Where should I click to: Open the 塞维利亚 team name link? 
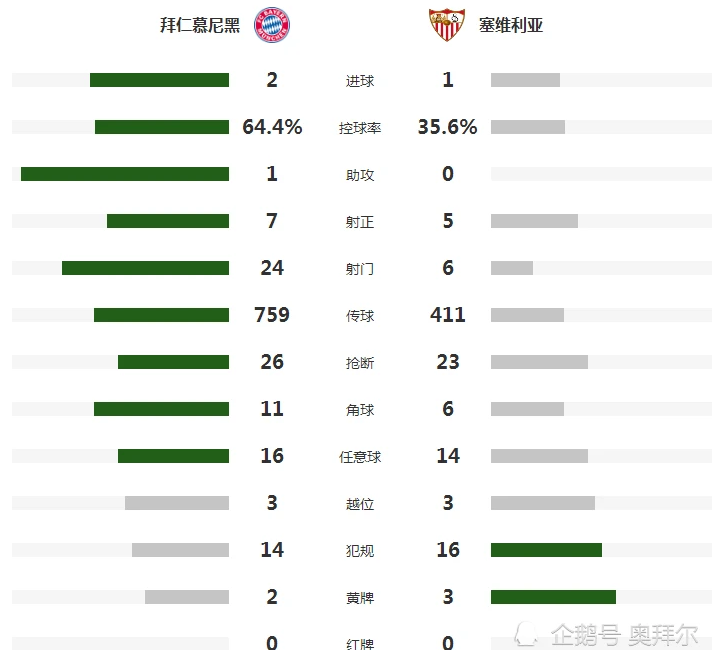[511, 25]
